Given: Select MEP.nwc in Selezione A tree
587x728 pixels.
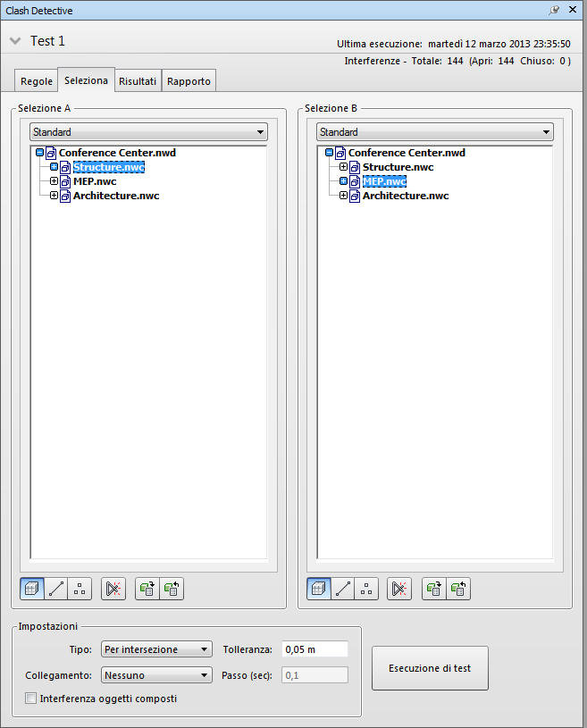Looking at the screenshot, I should (x=95, y=181).
